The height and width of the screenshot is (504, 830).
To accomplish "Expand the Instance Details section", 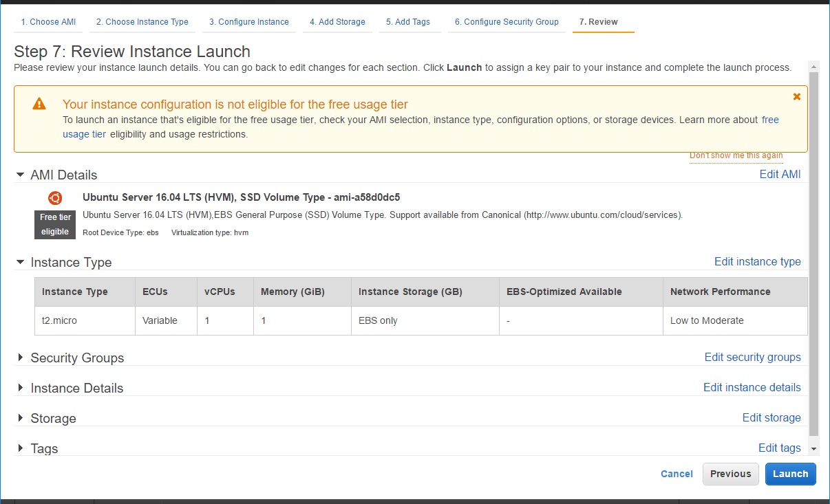I will pos(21,388).
